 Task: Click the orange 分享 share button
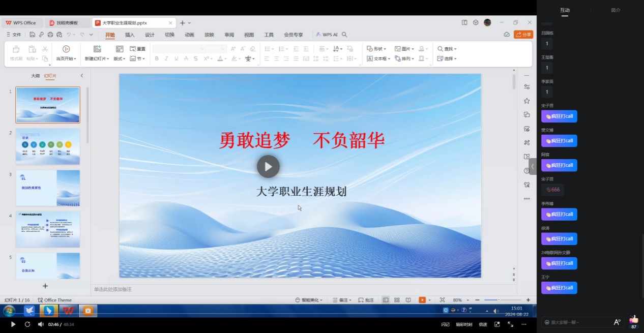[523, 35]
